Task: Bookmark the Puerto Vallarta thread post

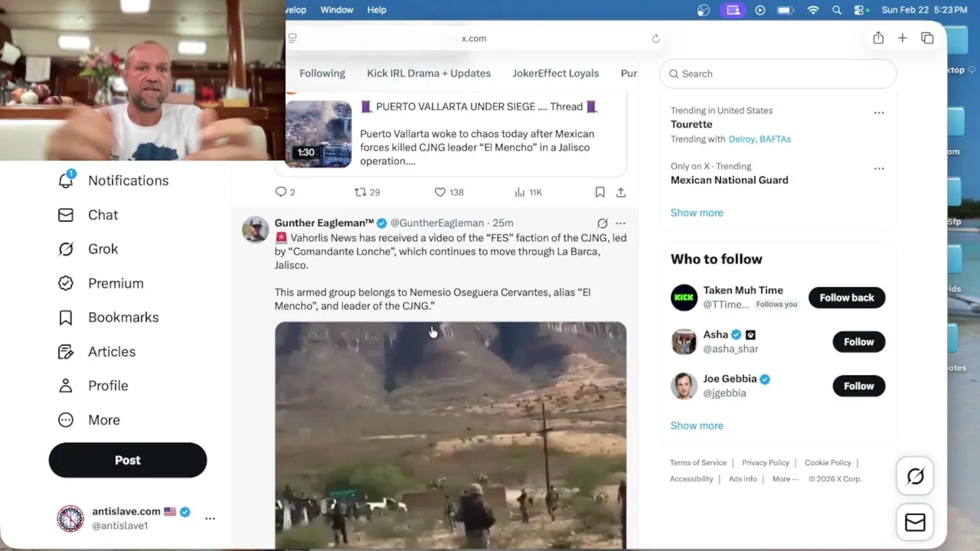Action: (600, 192)
